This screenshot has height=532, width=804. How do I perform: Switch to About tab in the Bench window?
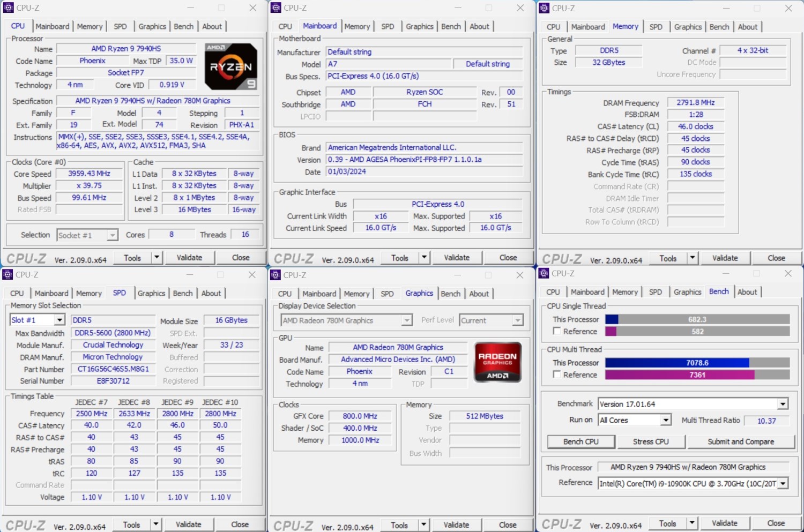click(747, 292)
